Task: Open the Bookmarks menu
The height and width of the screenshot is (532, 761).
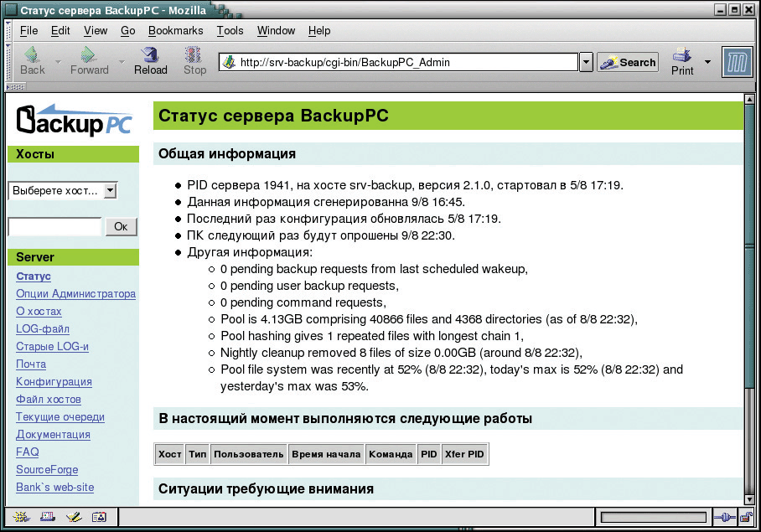Action: 175,31
